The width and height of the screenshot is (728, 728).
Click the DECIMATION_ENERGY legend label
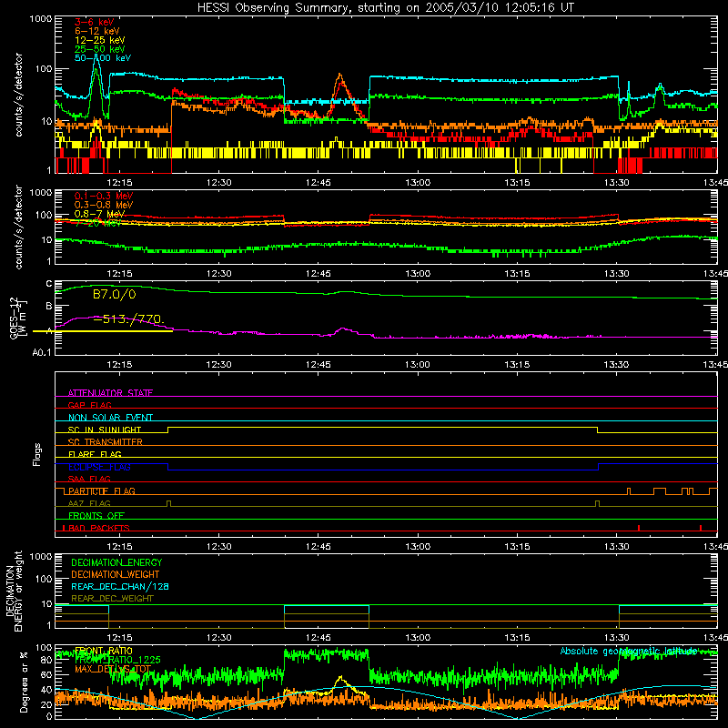tap(116, 562)
